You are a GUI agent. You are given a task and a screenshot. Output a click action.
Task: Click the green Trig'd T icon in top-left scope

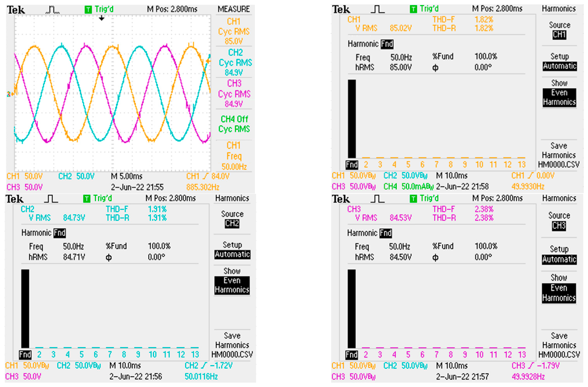(x=88, y=10)
